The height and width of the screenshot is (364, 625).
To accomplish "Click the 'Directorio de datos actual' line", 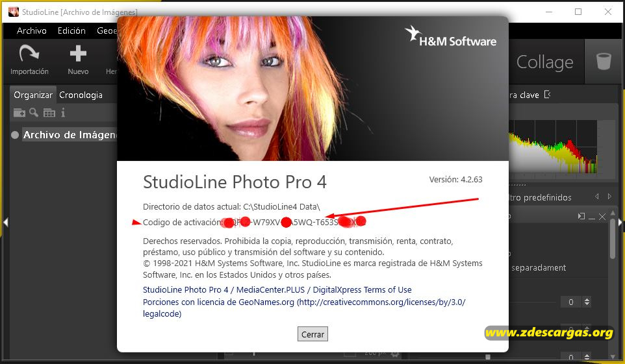I will pos(231,207).
